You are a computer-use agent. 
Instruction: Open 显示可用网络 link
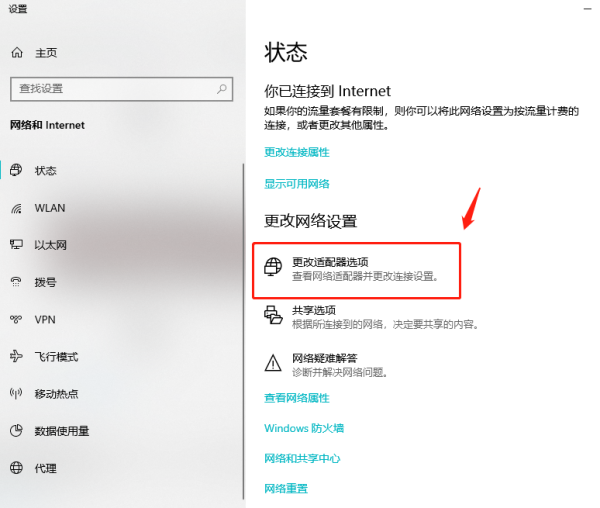pos(297,184)
